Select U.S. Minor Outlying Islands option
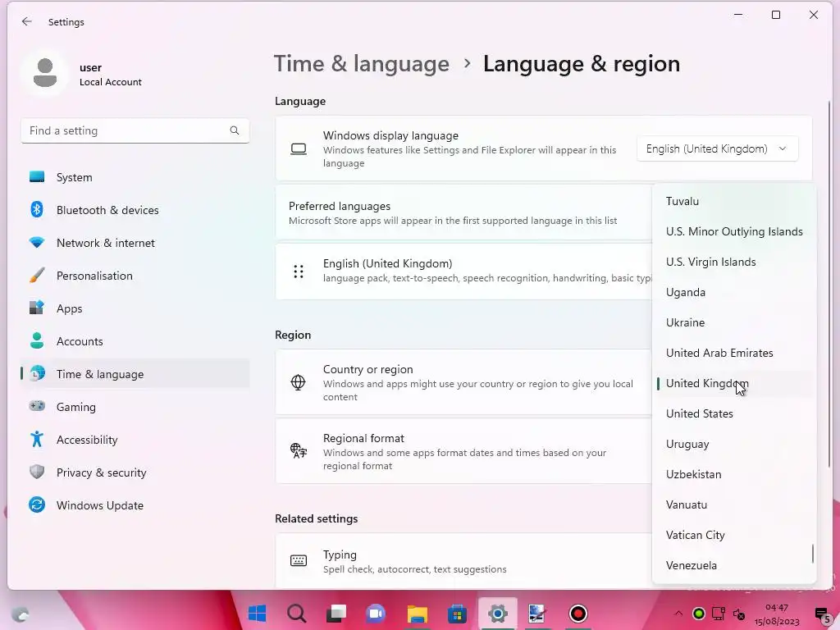The height and width of the screenshot is (630, 840). pos(734,231)
